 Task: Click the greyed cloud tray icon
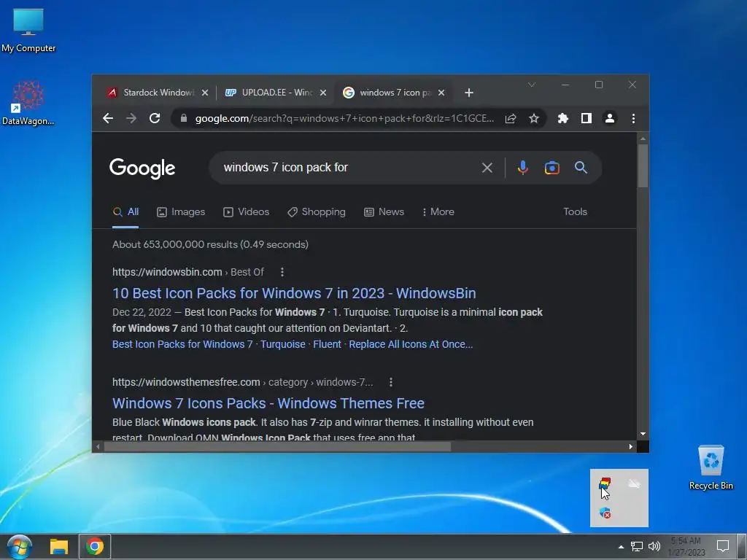pos(634,484)
